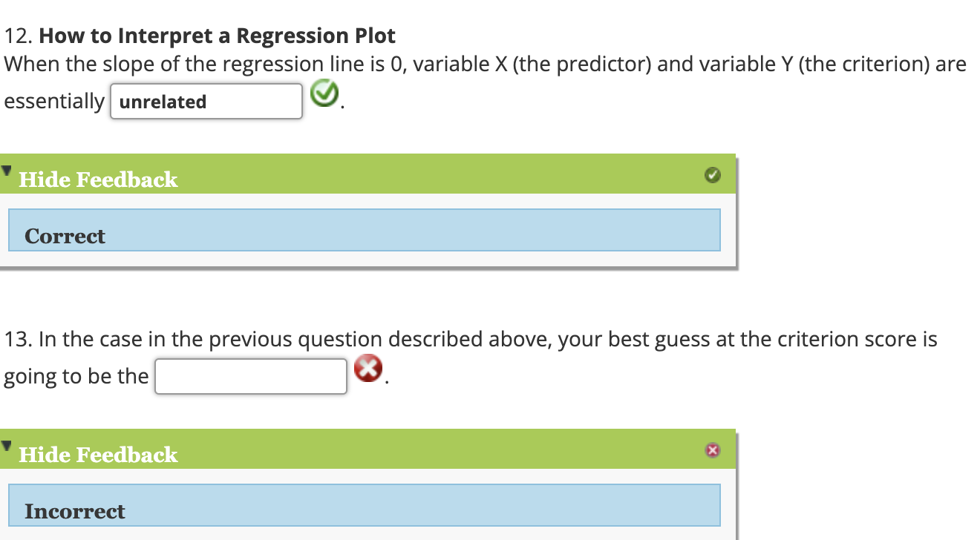Click the 'Incorrect' feedback message box

(364, 505)
